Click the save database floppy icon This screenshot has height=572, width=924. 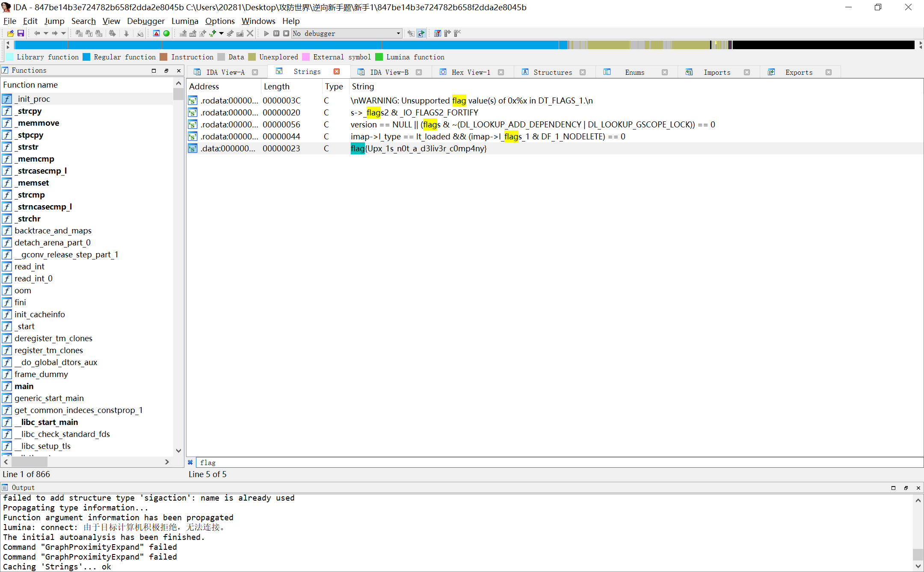pyautogui.click(x=20, y=33)
